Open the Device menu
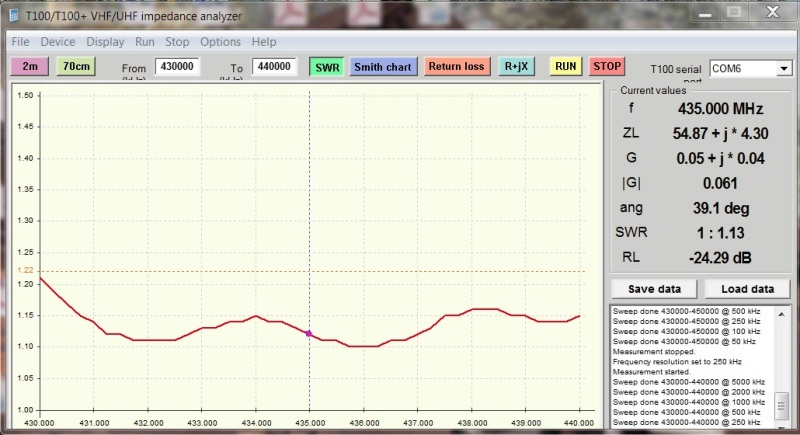The image size is (800, 435). (x=57, y=42)
